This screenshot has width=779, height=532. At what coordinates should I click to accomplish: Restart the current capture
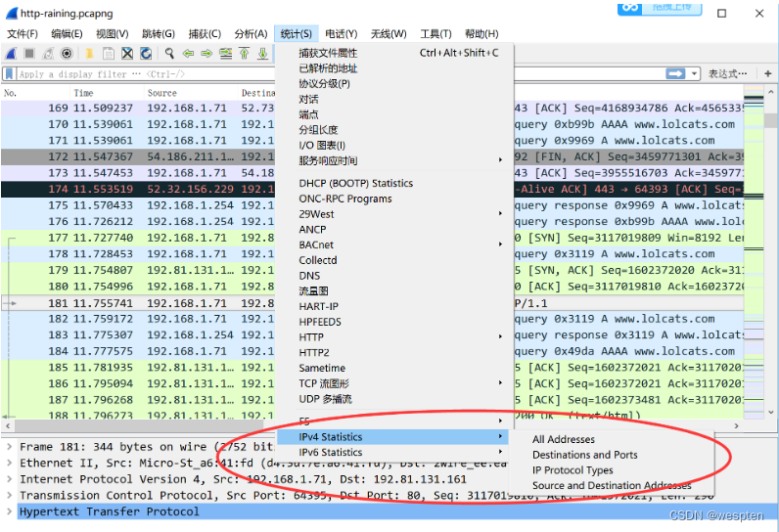[48, 54]
